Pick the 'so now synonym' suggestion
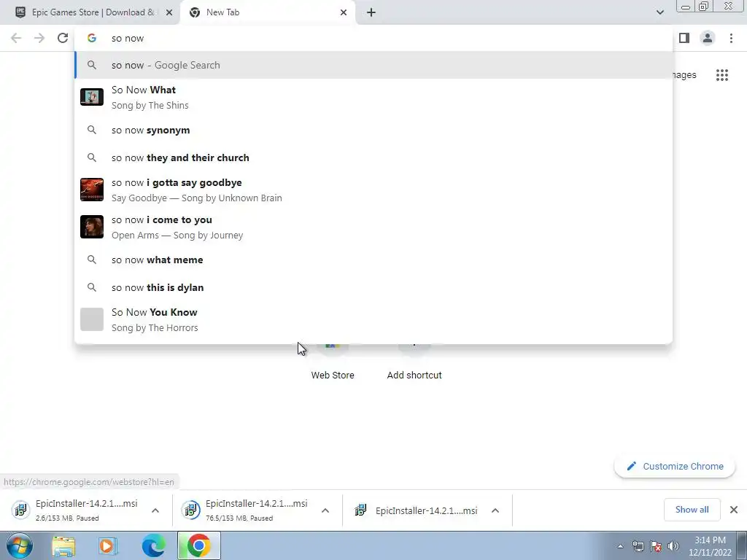 coord(373,130)
